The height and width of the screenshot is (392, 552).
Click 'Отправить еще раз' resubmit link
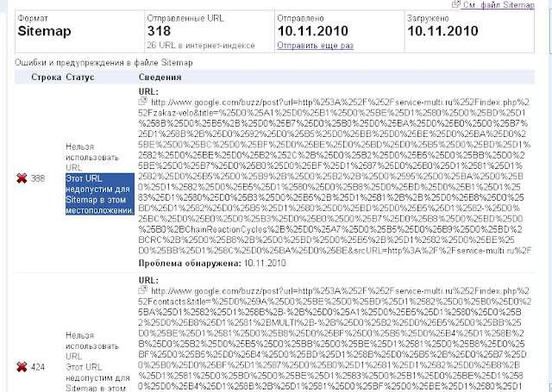pos(315,46)
